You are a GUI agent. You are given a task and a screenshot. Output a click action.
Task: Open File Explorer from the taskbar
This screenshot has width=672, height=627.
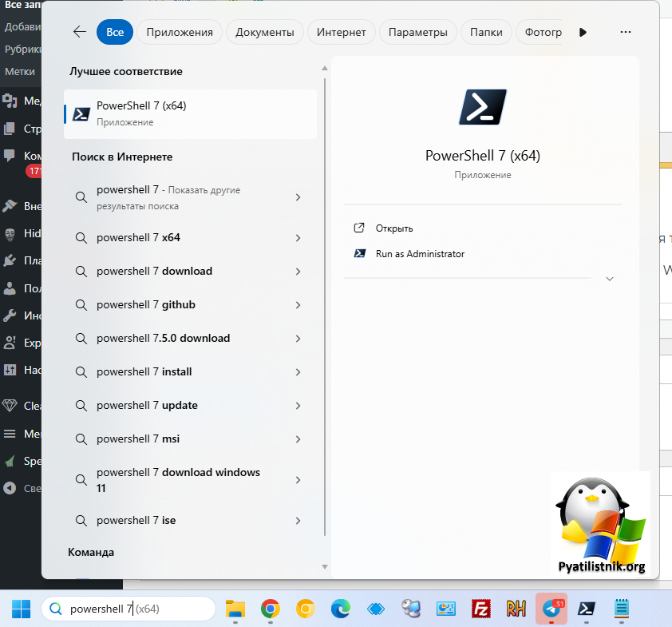click(235, 609)
